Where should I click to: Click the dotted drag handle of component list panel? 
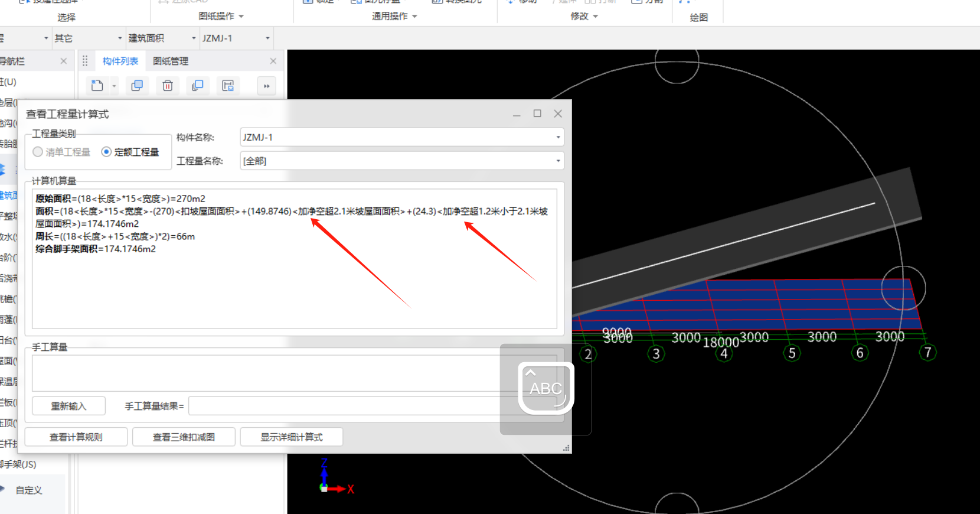point(85,61)
